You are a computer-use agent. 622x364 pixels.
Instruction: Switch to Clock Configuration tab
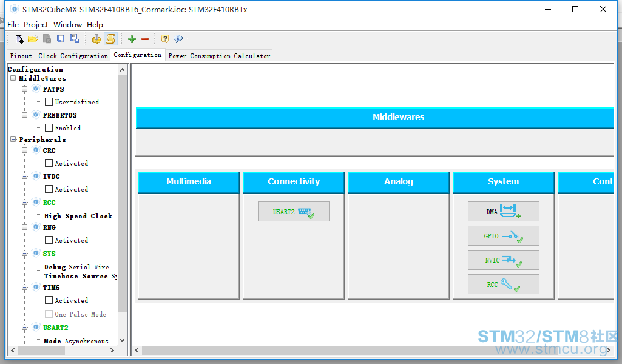coord(73,56)
